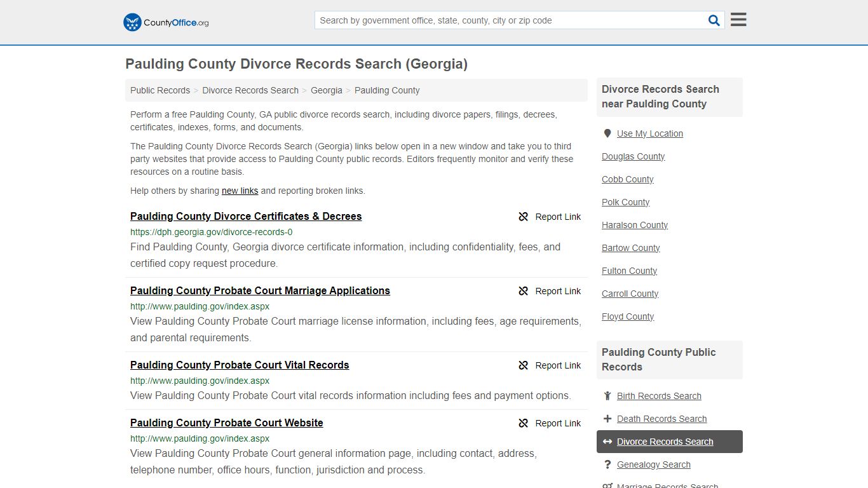Open Paulding County Probate Court Vital Records
868x488 pixels.
coord(240,365)
